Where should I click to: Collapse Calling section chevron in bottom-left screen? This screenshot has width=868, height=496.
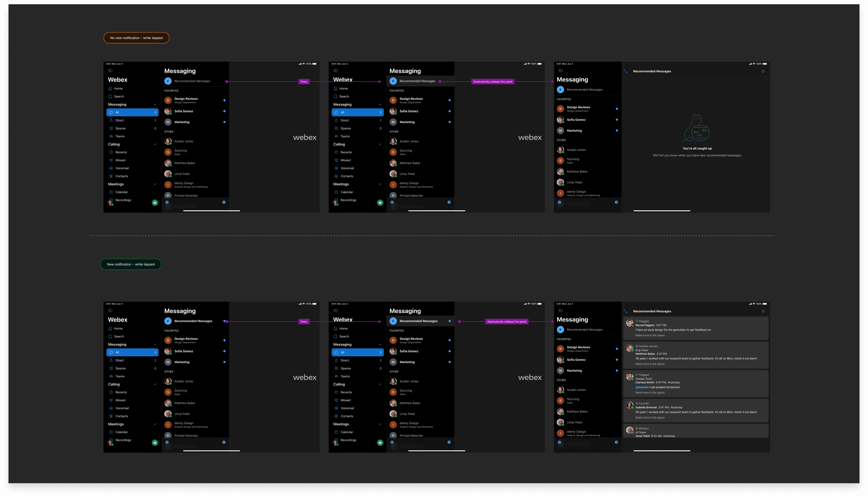click(x=155, y=384)
